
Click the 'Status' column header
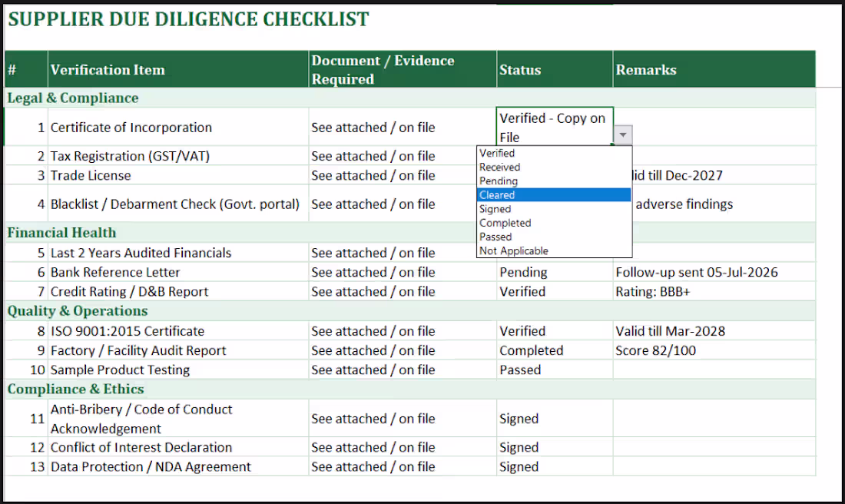click(555, 70)
